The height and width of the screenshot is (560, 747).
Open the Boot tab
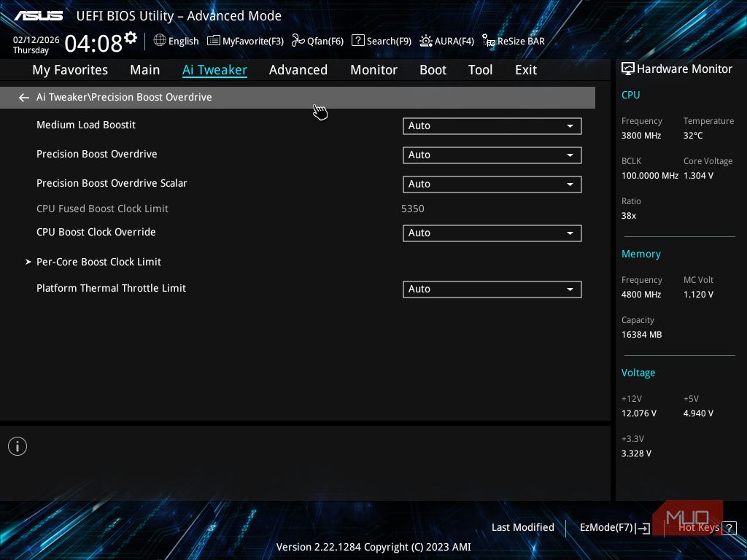point(433,70)
